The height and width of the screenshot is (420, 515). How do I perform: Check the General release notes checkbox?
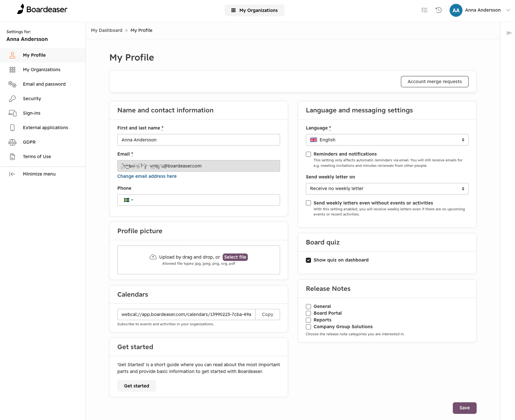[x=308, y=306]
